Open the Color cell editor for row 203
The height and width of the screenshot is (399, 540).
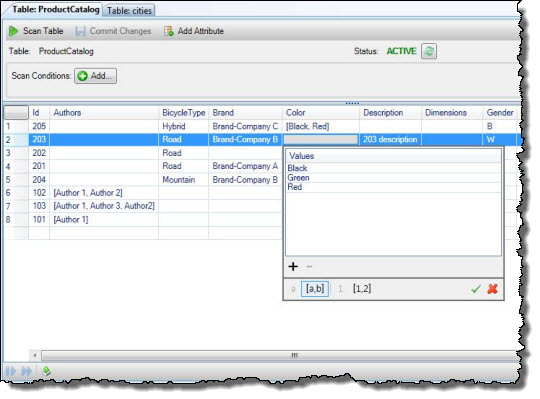[x=320, y=139]
